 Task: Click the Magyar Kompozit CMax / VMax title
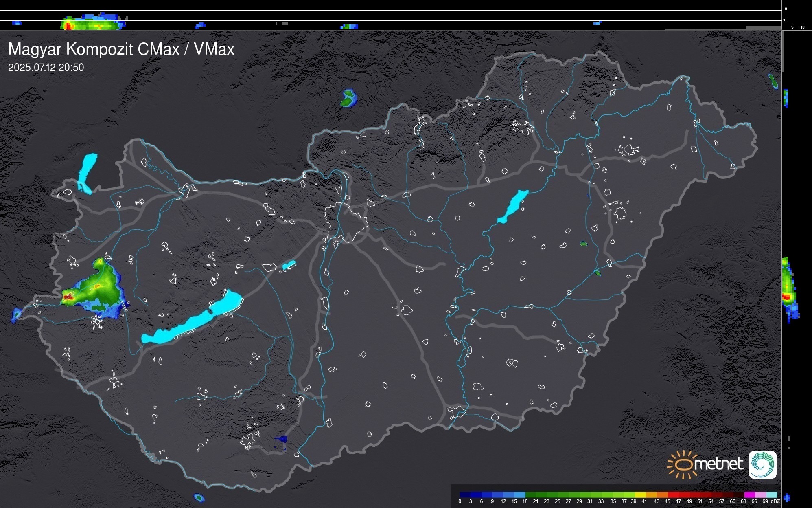pyautogui.click(x=121, y=49)
